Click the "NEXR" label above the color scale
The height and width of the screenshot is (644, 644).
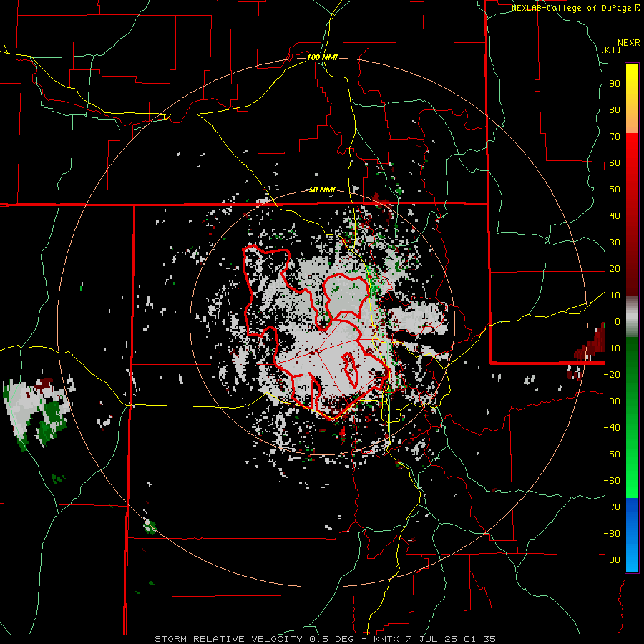coord(629,43)
